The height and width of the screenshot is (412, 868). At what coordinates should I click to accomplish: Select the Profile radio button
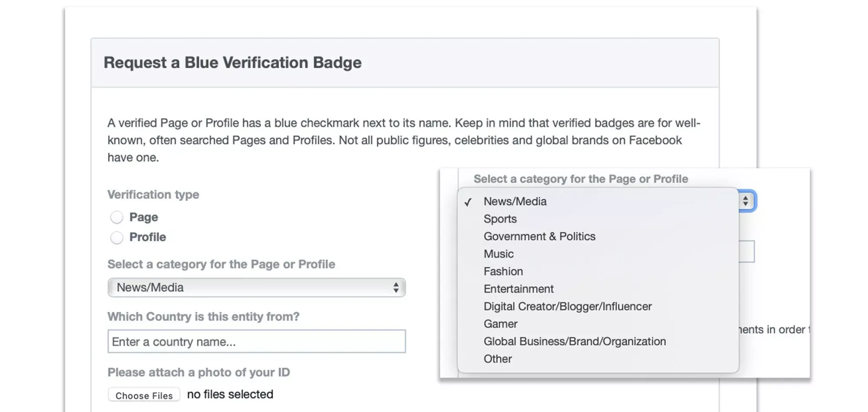[117, 238]
